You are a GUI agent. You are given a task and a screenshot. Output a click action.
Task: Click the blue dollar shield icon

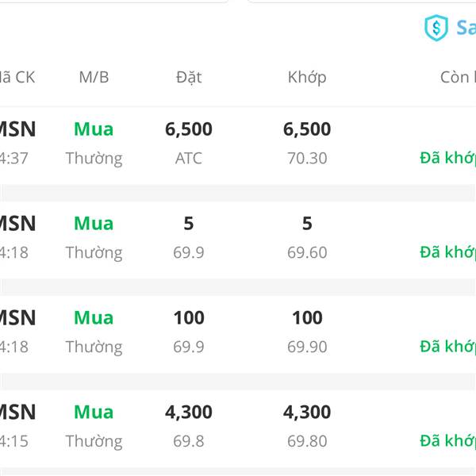436,28
